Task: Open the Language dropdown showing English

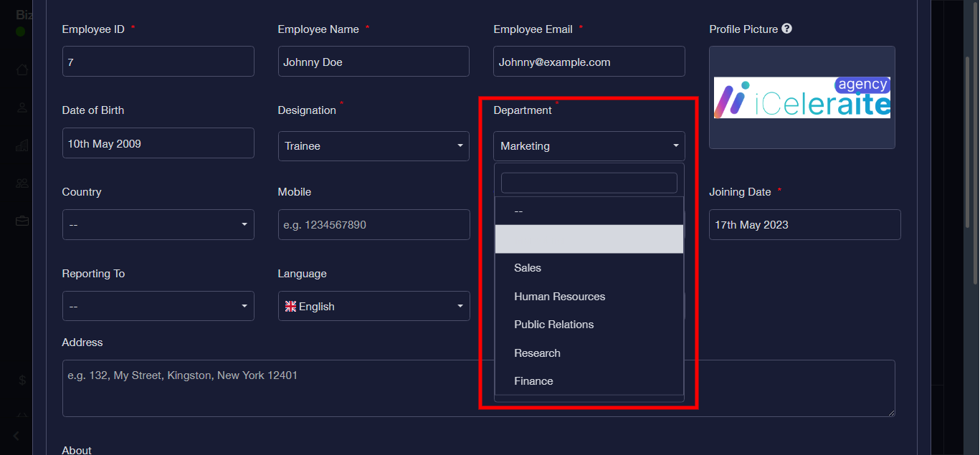Action: (x=373, y=307)
